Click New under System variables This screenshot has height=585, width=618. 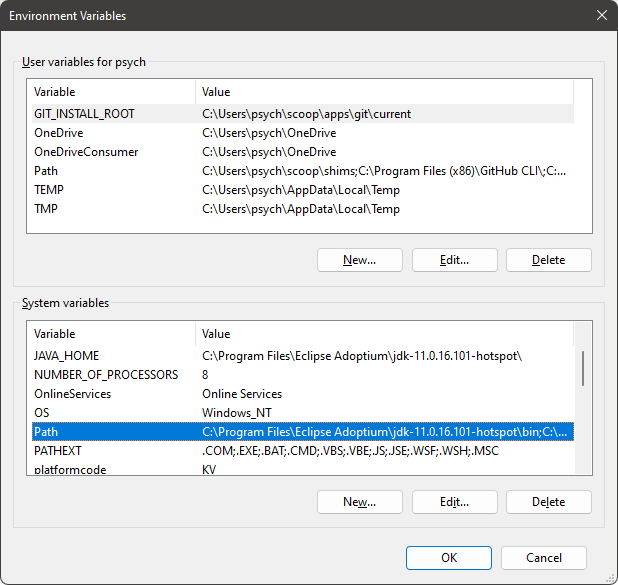pyautogui.click(x=359, y=502)
